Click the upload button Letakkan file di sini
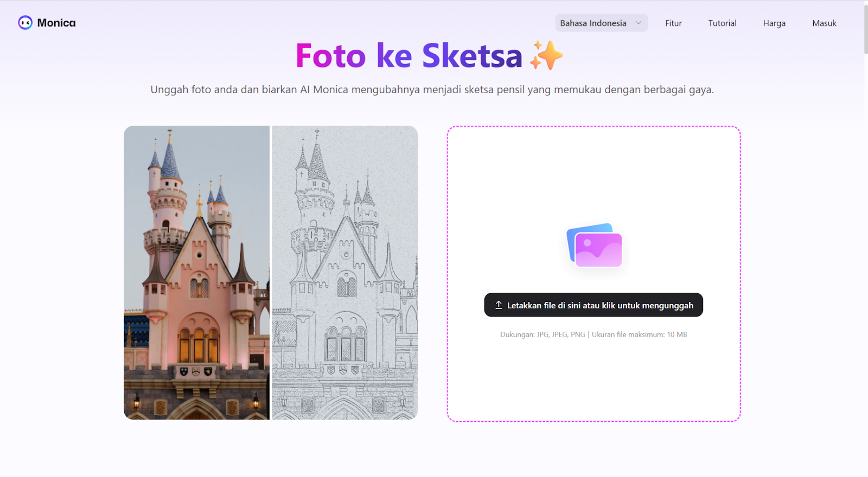This screenshot has width=868, height=477. point(593,305)
